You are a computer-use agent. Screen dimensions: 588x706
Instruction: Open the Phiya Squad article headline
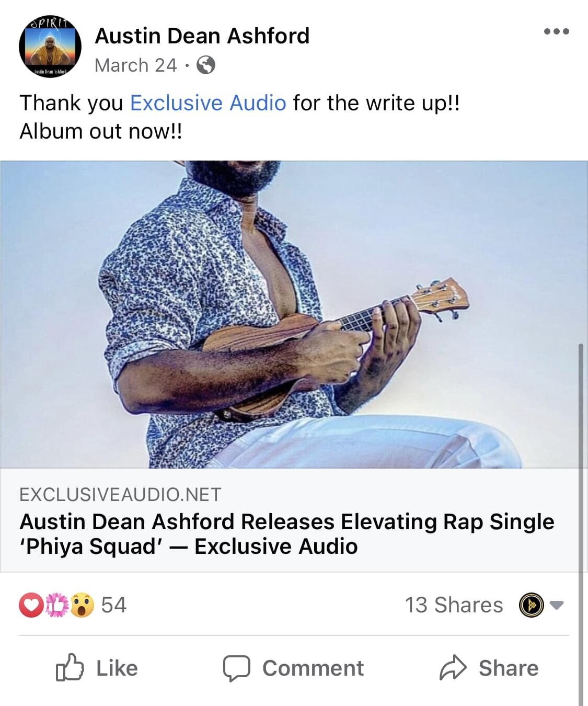tap(287, 534)
